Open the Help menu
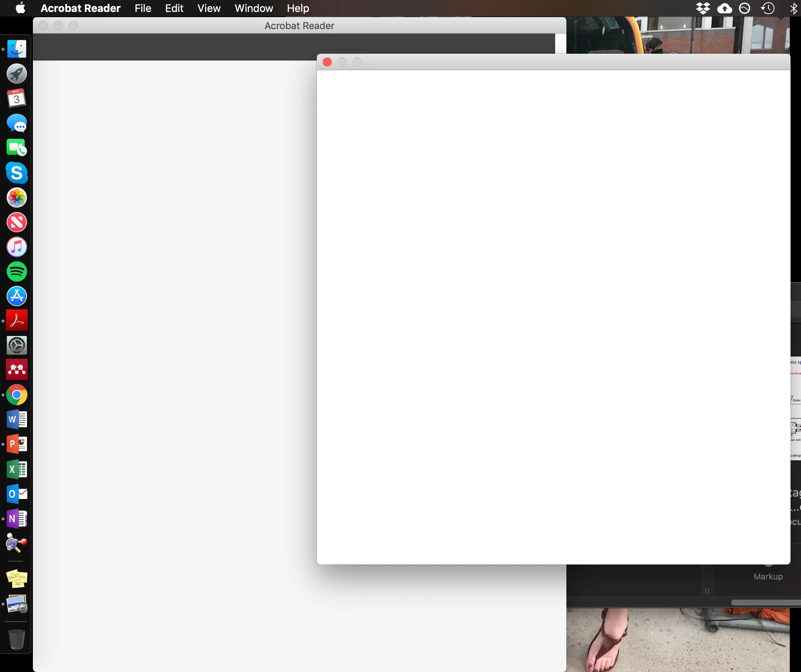 click(x=297, y=8)
